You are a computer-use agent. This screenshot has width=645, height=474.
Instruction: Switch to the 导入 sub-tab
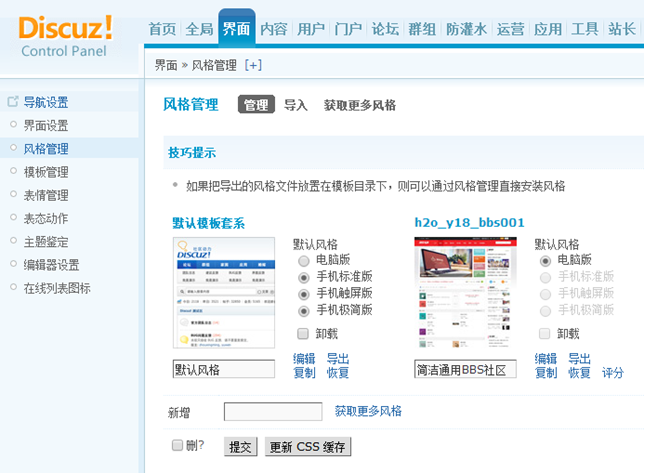[x=296, y=105]
